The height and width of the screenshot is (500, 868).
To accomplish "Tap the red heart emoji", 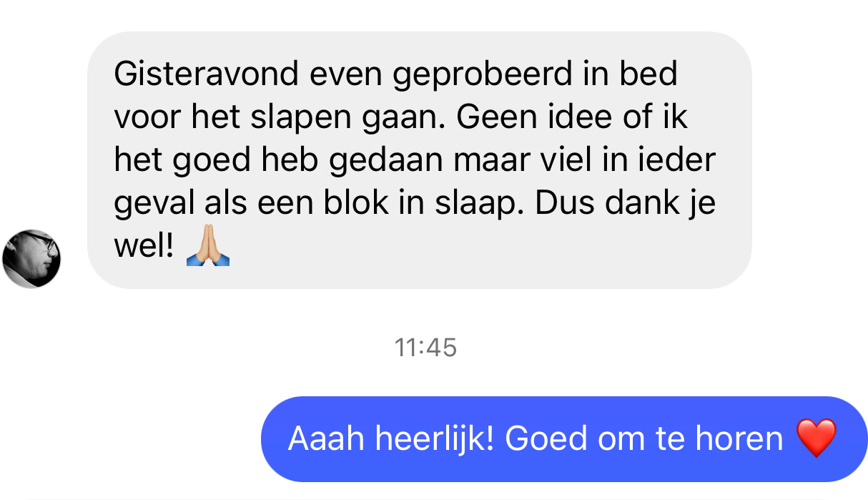I will [816, 438].
